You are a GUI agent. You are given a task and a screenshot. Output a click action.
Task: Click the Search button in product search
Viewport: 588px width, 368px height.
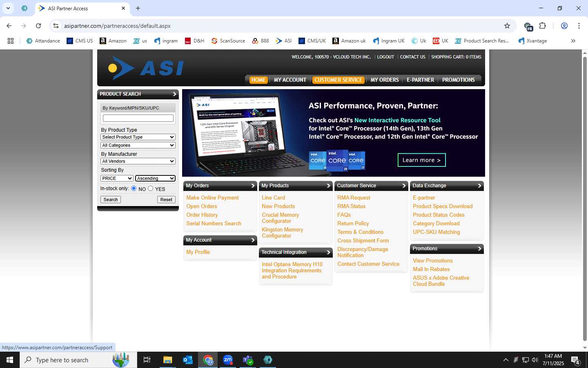click(x=111, y=200)
